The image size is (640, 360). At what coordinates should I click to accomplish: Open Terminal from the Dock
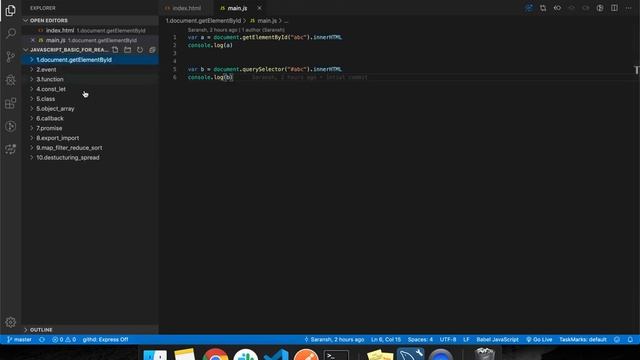336,355
